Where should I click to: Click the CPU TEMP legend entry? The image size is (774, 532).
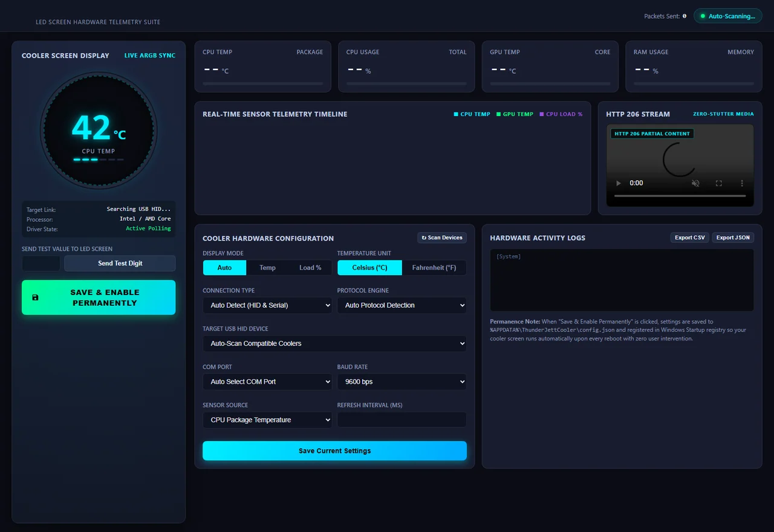coord(472,114)
